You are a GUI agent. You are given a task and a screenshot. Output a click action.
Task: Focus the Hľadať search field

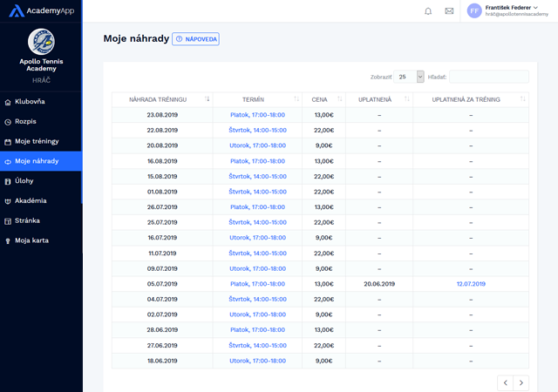(488, 77)
